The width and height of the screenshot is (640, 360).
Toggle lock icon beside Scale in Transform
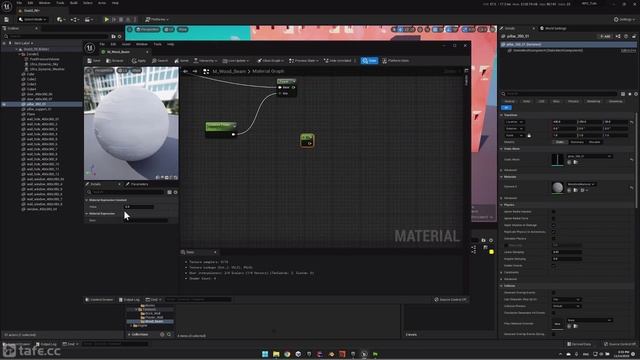(529, 136)
